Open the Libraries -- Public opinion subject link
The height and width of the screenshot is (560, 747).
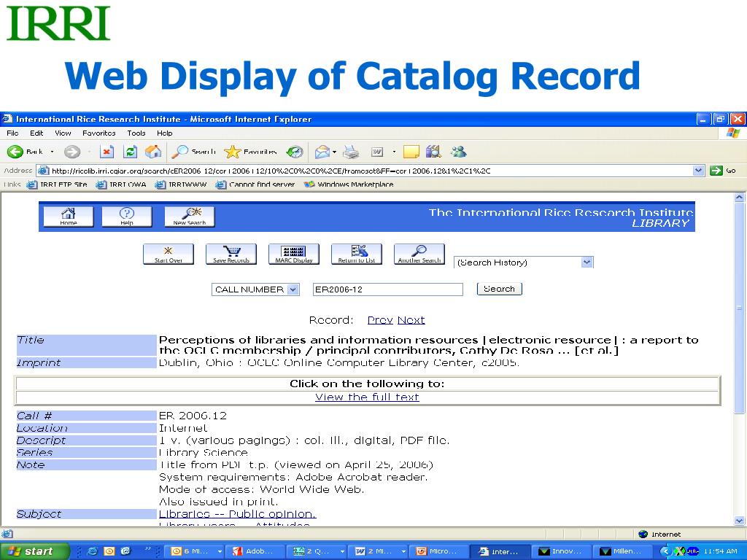click(237, 514)
